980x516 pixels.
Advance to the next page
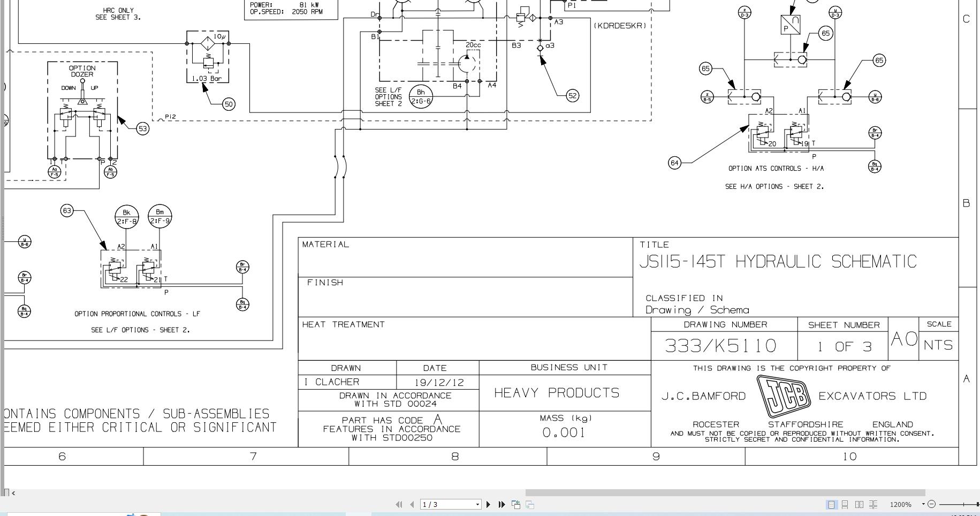pyautogui.click(x=488, y=504)
